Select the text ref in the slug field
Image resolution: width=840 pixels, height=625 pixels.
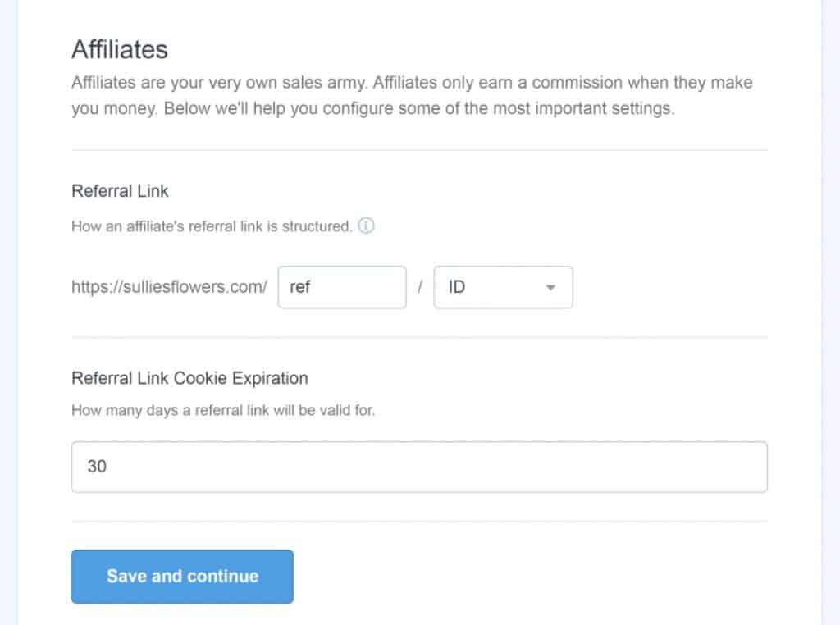[x=300, y=287]
